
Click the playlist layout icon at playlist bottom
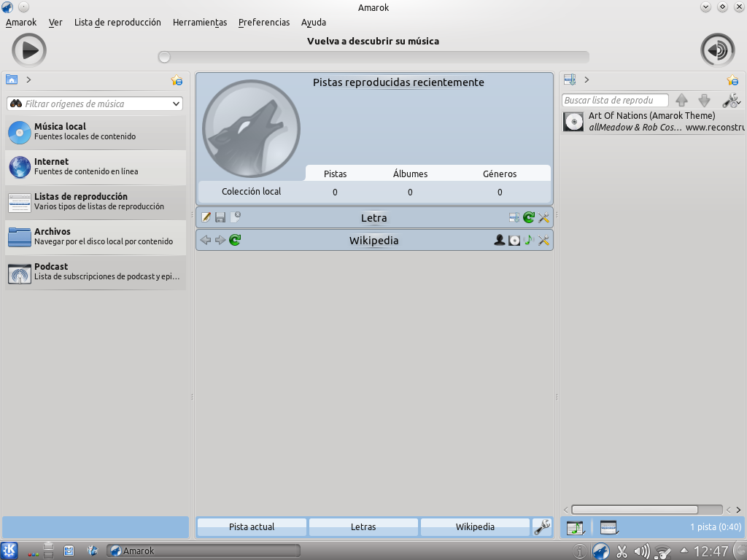coord(609,527)
